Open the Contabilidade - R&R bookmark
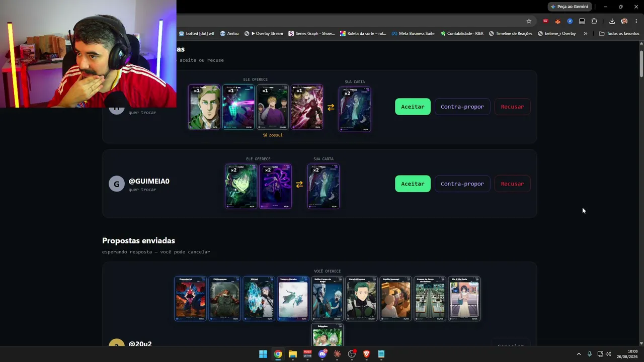Viewport: 644px width, 362px height. [x=462, y=34]
